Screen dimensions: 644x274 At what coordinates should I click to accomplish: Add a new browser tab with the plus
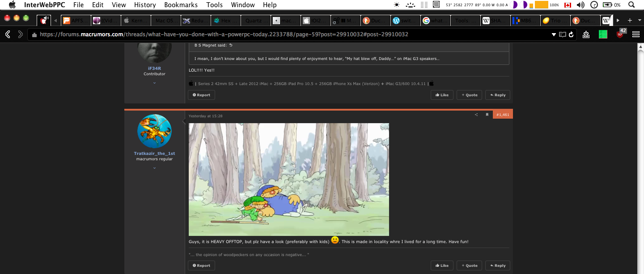(630, 21)
